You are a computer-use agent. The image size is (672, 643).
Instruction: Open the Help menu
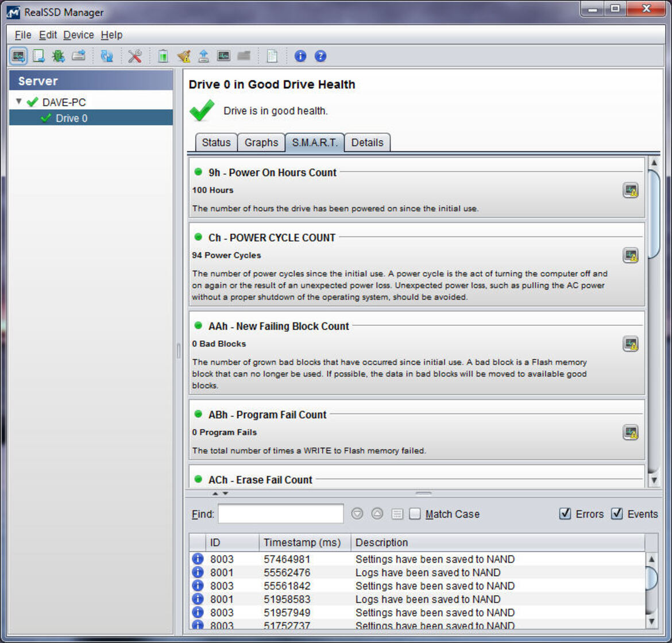click(x=111, y=34)
